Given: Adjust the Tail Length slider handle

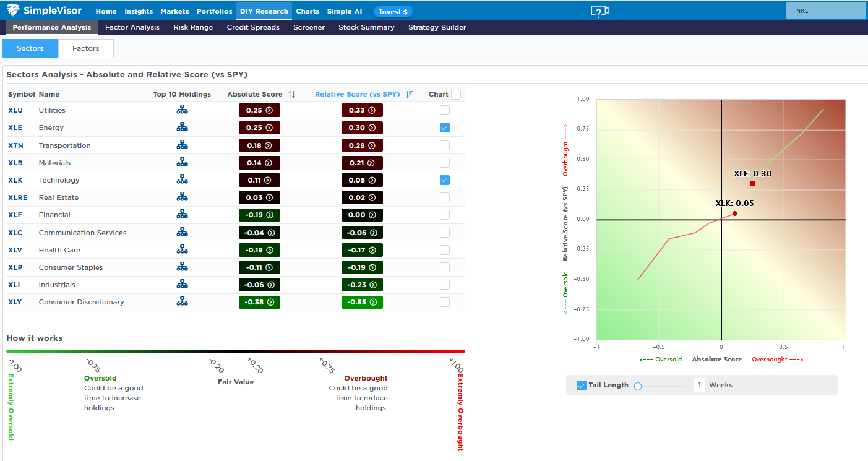Looking at the screenshot, I should point(638,386).
